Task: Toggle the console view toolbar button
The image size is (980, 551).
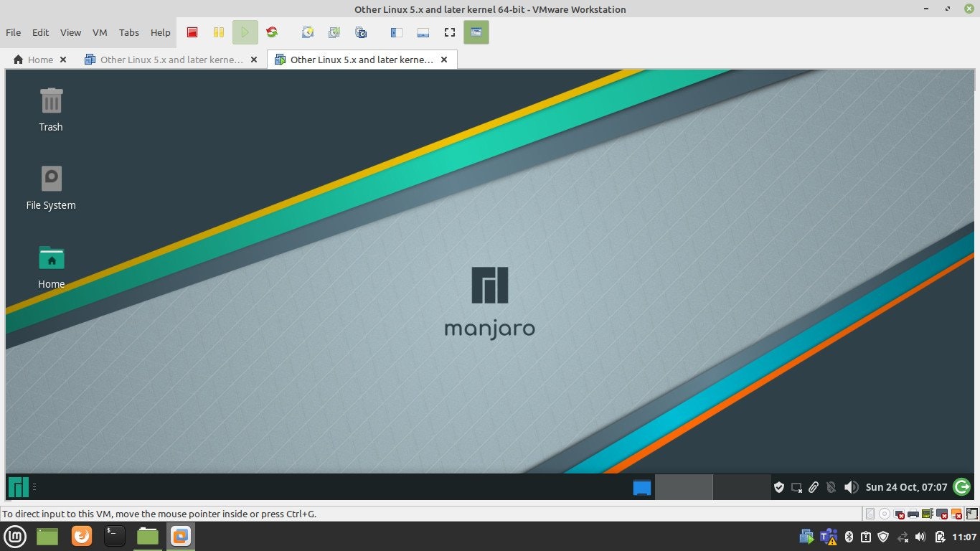Action: coord(476,32)
